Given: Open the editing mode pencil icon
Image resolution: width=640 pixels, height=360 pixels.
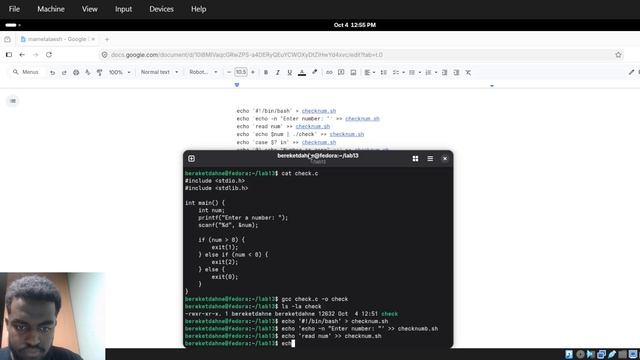Looking at the screenshot, I should click(x=631, y=72).
